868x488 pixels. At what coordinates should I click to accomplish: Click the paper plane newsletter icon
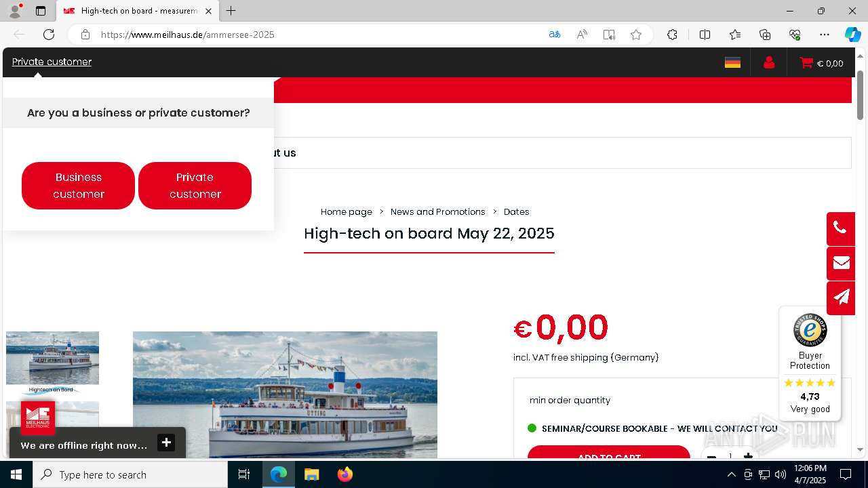(x=840, y=298)
